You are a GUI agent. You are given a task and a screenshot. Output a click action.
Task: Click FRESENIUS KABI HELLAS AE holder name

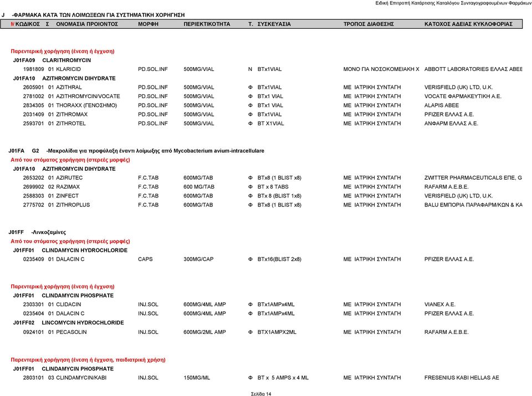(x=462, y=378)
